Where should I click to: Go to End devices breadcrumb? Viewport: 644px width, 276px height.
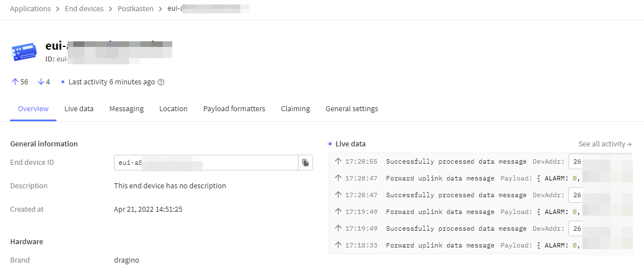84,8
